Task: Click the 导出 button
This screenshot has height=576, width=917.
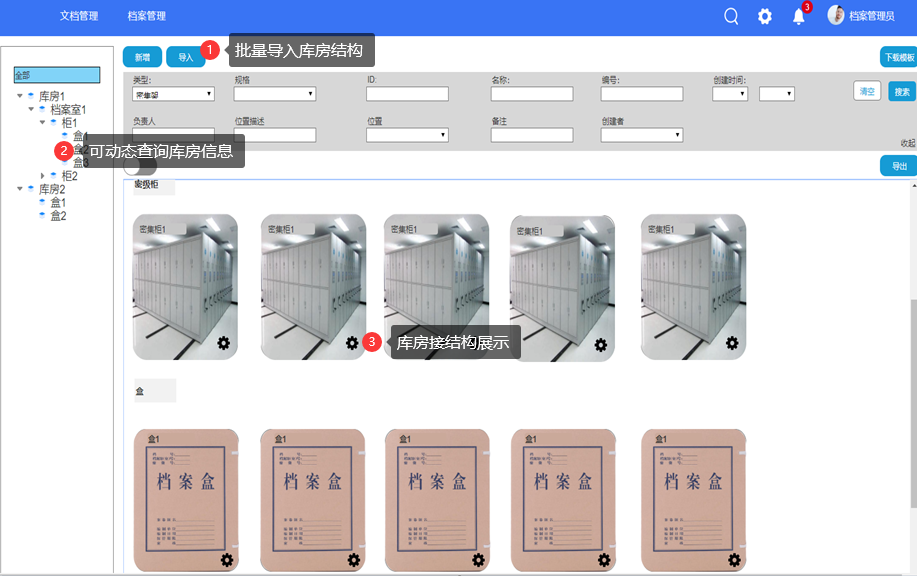Action: tap(898, 166)
